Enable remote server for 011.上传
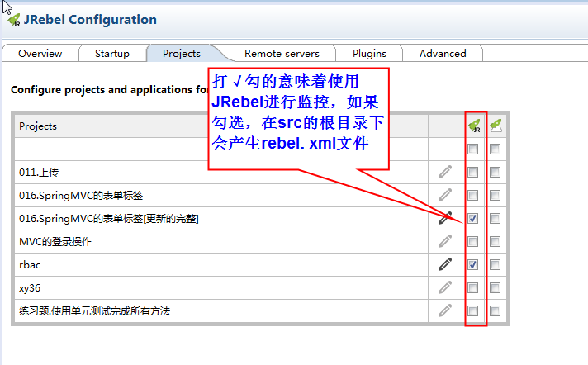Image resolution: width=588 pixels, height=365 pixels. pos(495,173)
